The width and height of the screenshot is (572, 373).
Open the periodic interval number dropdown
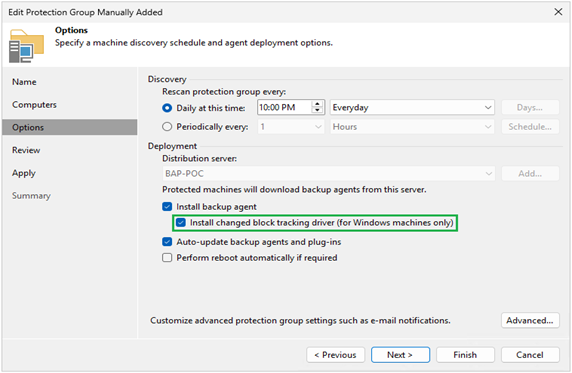(291, 127)
